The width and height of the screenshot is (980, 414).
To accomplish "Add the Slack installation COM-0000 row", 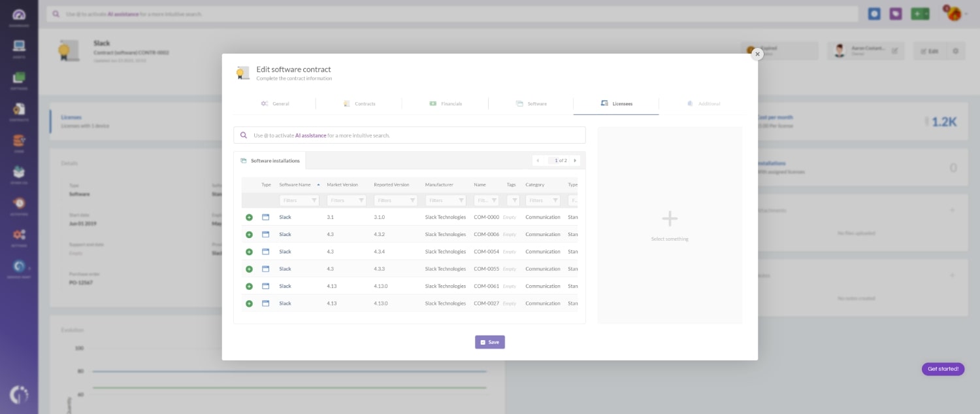I will (x=249, y=217).
